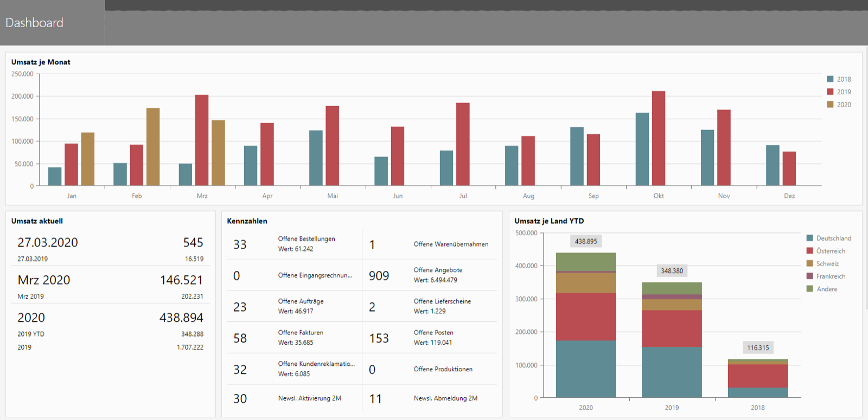The height and width of the screenshot is (420, 868).
Task: Open the Offene Aufträge key figure
Action: (294, 307)
